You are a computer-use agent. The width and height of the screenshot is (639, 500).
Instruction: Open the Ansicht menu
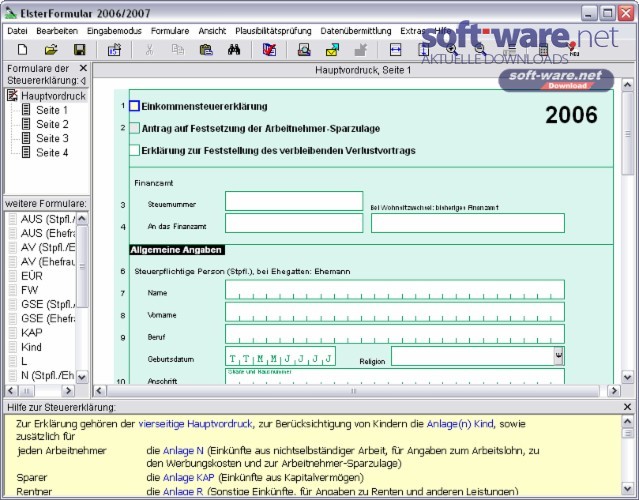[x=212, y=31]
